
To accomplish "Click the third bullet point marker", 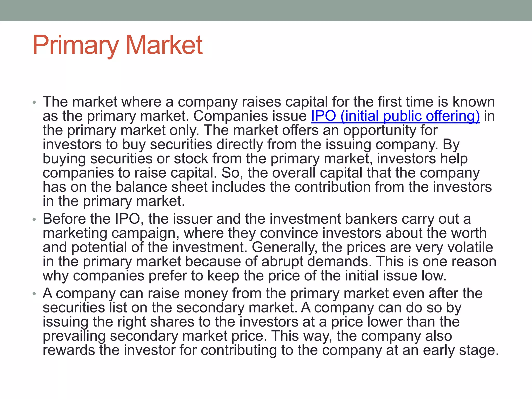I will (x=34, y=294).
